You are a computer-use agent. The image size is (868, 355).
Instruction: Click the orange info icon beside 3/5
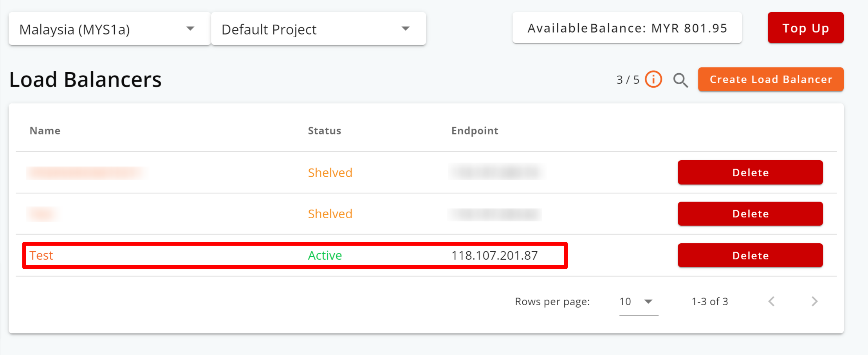click(653, 80)
